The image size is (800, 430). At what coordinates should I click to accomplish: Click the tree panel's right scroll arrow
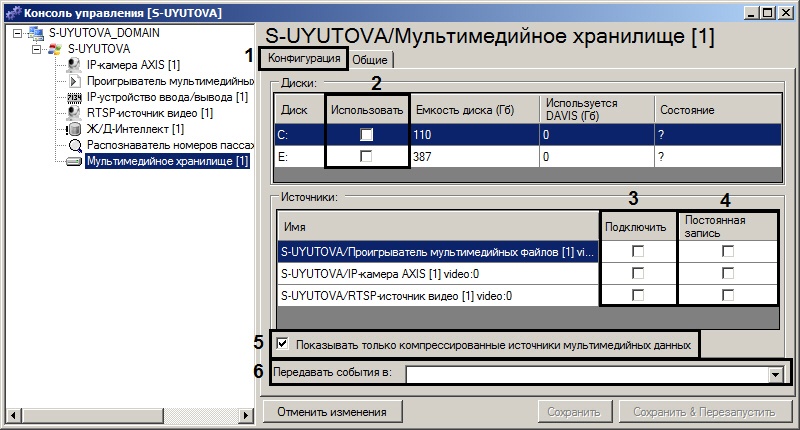[x=246, y=415]
